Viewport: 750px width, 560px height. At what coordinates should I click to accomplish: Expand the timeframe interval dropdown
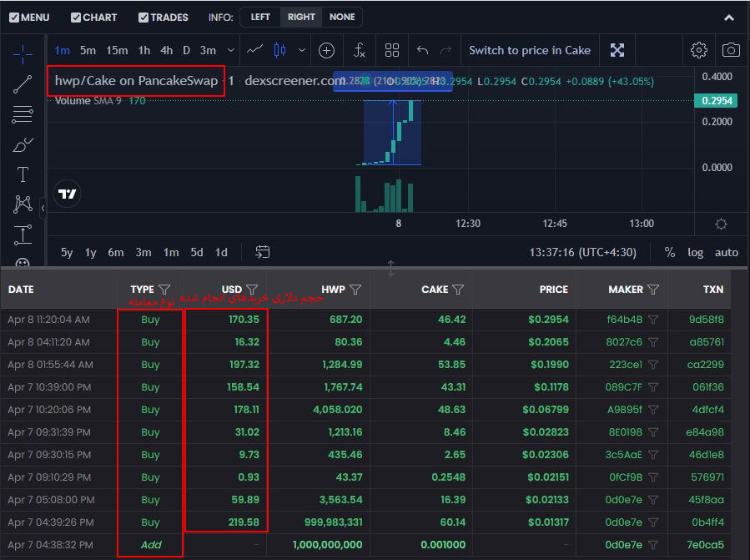tap(231, 50)
